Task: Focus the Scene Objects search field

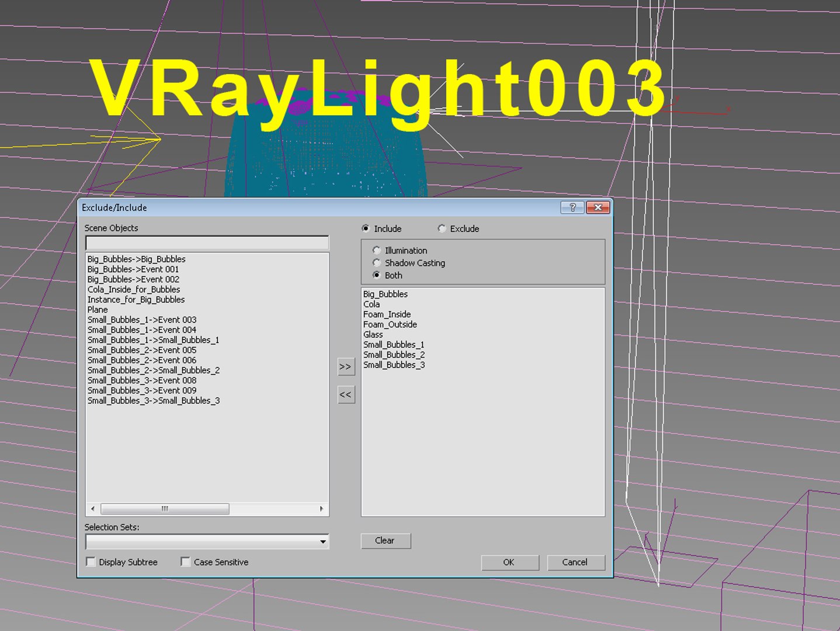Action: pos(207,242)
